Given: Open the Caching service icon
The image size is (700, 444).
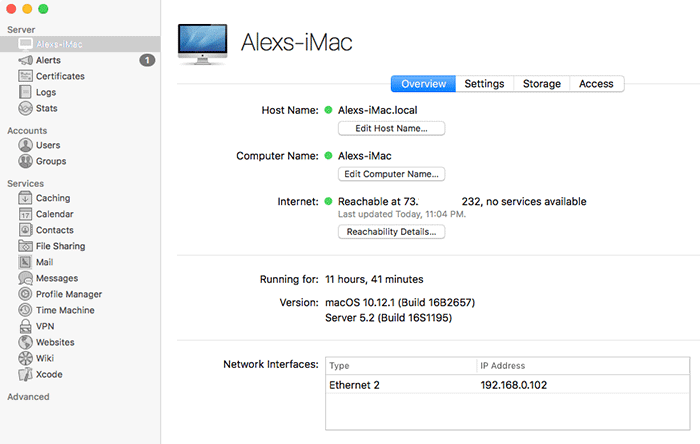Looking at the screenshot, I should coord(25,198).
